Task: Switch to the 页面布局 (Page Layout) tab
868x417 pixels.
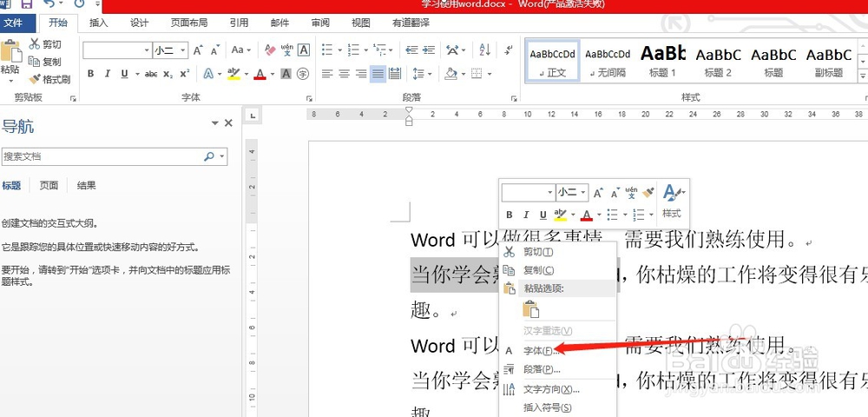Action: (188, 23)
